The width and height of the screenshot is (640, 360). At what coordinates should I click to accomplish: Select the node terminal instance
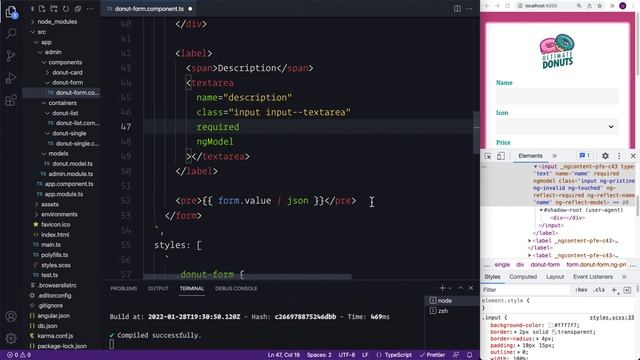pyautogui.click(x=444, y=301)
